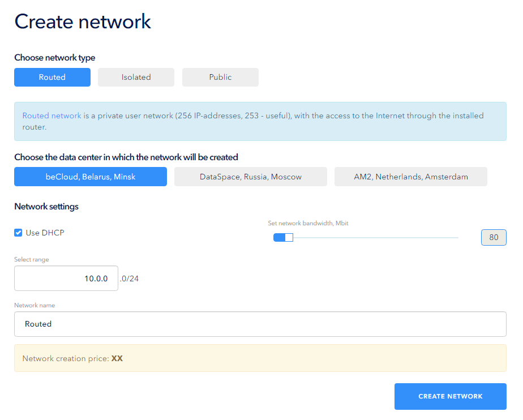
Task: Switch to the Public network type
Action: click(x=220, y=77)
